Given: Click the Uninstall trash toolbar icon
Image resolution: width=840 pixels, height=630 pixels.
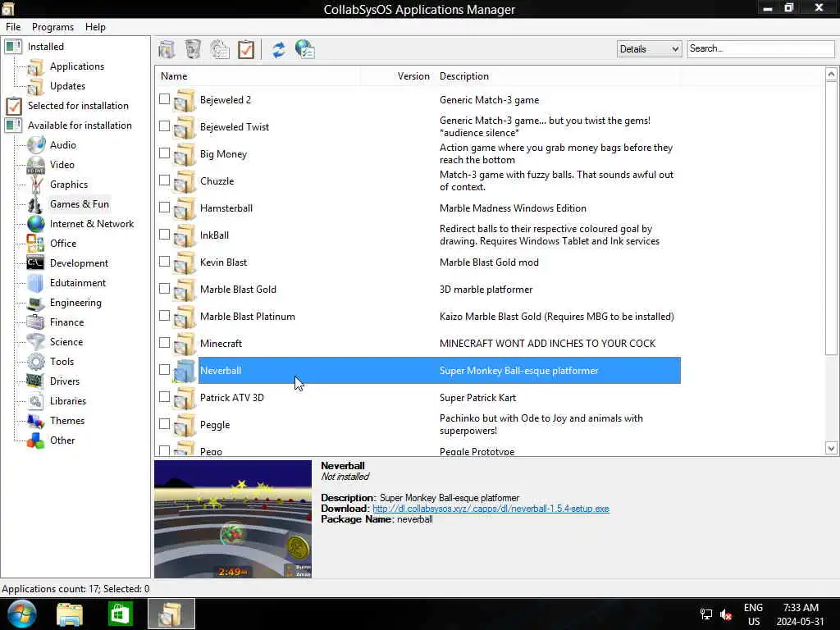Looking at the screenshot, I should coord(193,49).
